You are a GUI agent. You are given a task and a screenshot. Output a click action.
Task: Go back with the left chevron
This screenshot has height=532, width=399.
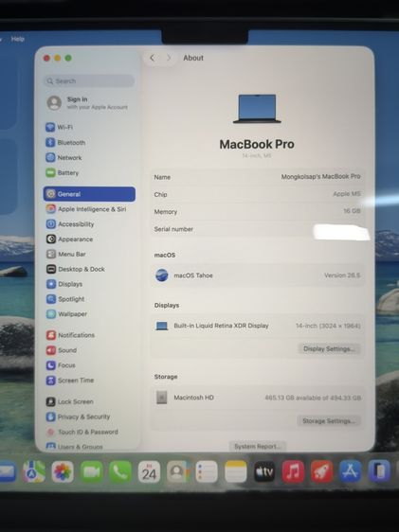point(153,58)
